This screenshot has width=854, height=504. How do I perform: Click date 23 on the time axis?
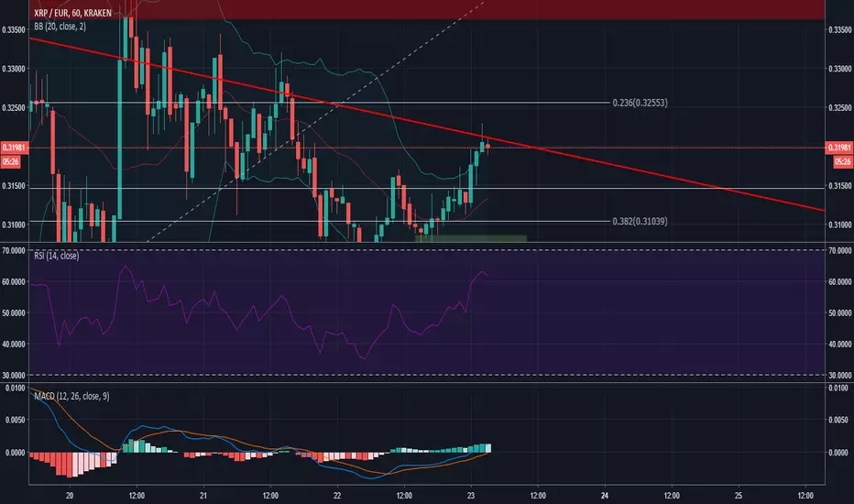pyautogui.click(x=471, y=495)
